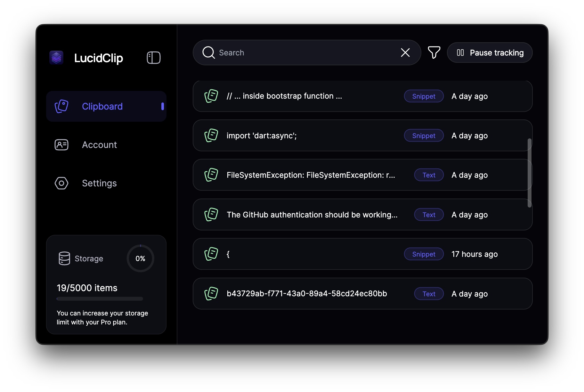Select the Clipboard icon in the sidebar
The width and height of the screenshot is (584, 392).
pos(61,106)
